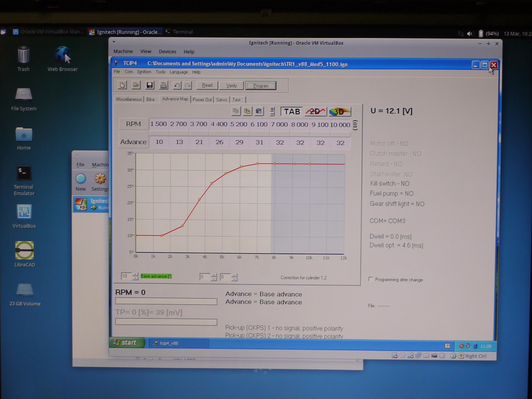532x399 pixels.
Task: Click the volume speaker icon in top panel
Action: 469,34
